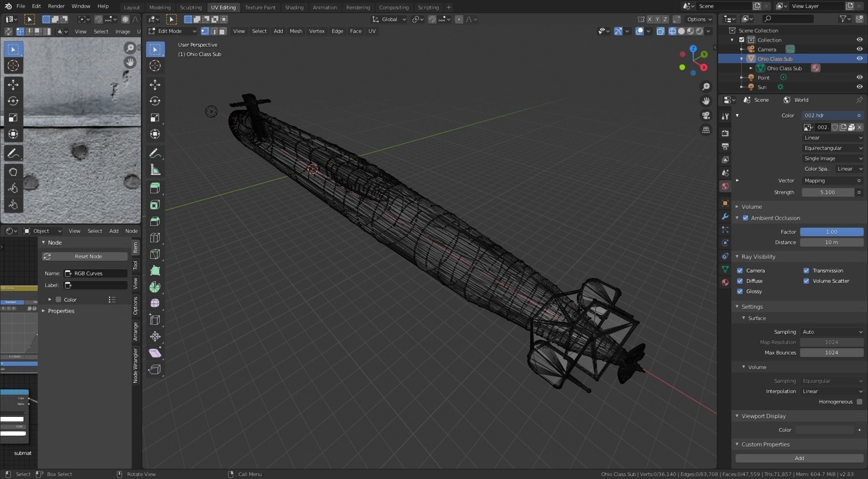Viewport: 868px width, 479px height.
Task: Open the Modifier properties wrench tab
Action: [725, 216]
